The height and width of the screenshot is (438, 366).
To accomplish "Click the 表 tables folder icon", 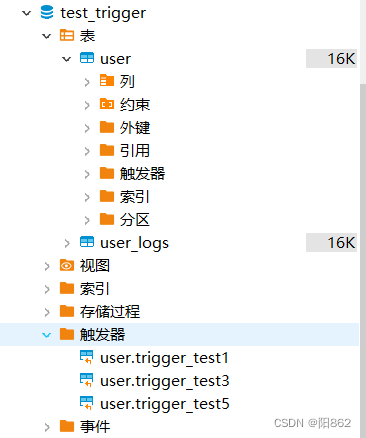I will pos(67,35).
